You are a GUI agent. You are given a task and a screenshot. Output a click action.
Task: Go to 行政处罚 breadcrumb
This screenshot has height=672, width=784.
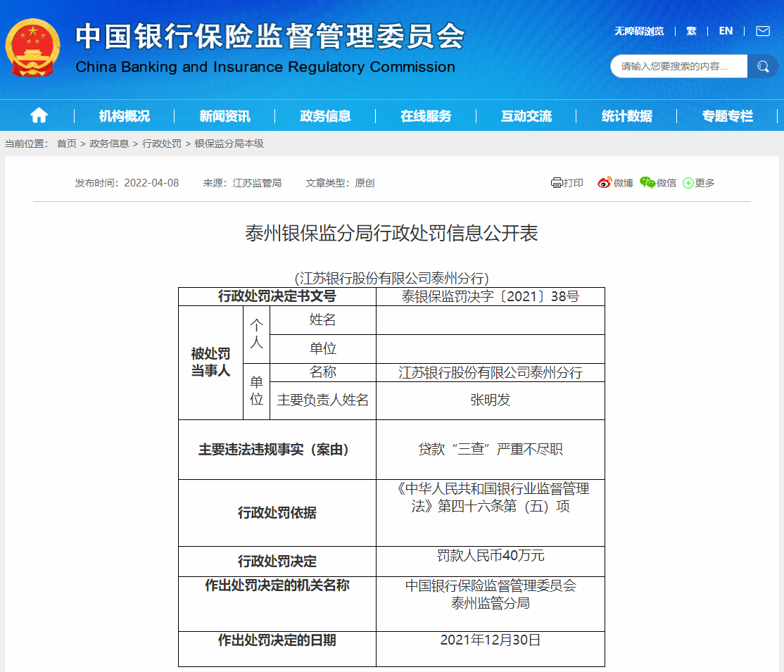point(161,144)
